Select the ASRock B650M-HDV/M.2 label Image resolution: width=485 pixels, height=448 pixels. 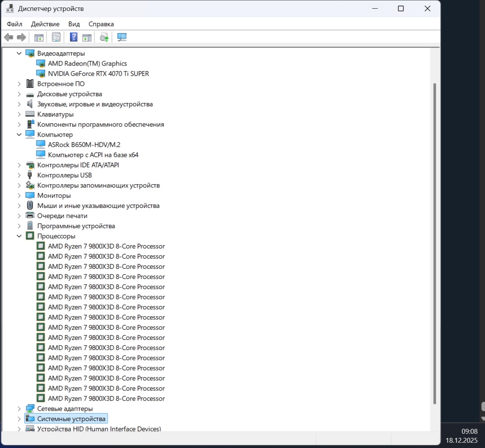coord(84,145)
